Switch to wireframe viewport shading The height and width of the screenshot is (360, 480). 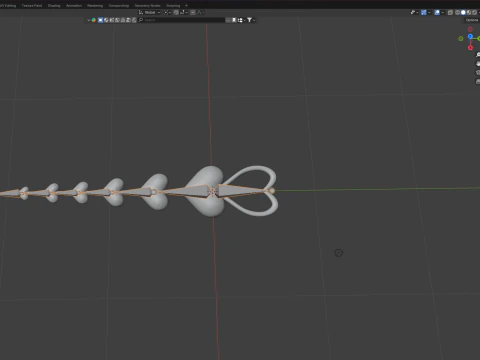(x=457, y=12)
